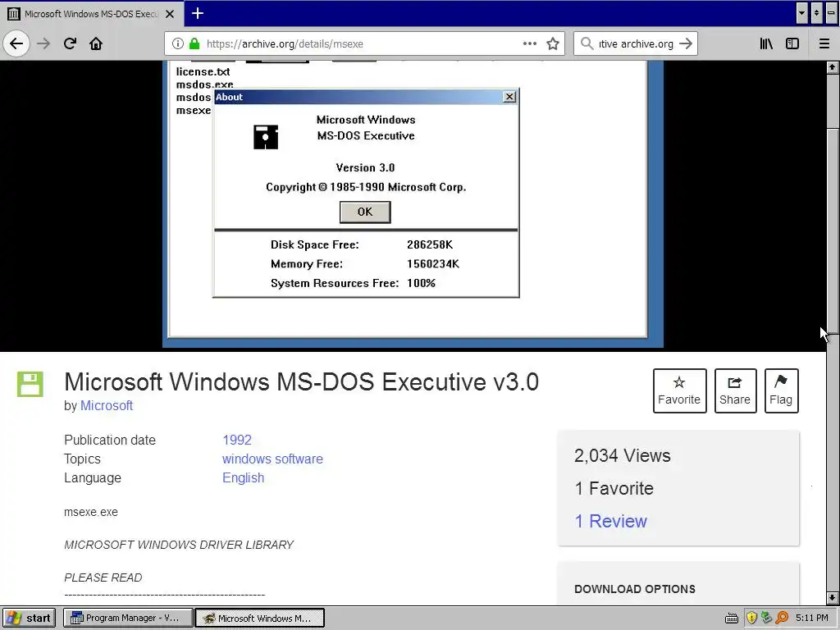Click the 2,034 Views text

(623, 455)
